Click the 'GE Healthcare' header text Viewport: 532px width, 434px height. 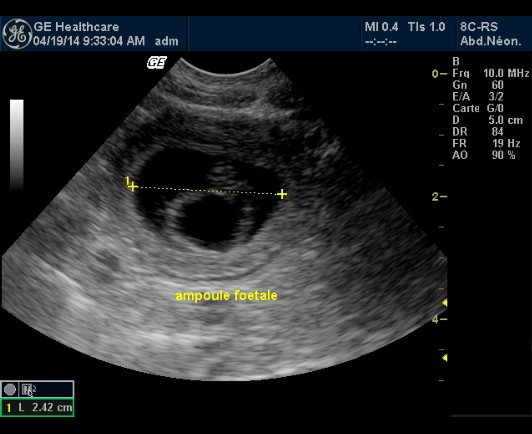coord(76,26)
